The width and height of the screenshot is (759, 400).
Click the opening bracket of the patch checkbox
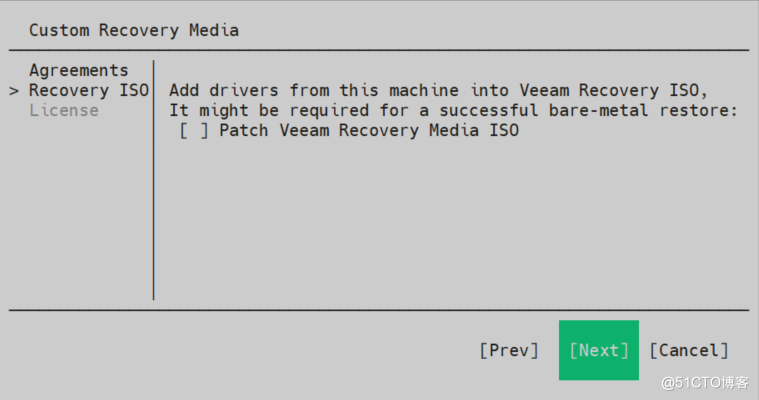(x=184, y=131)
